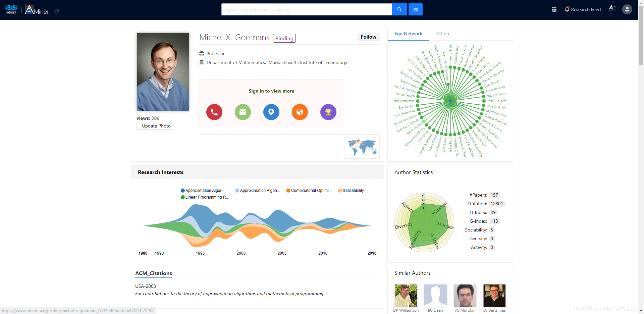
Task: Click the green email contact icon
Action: point(243,112)
